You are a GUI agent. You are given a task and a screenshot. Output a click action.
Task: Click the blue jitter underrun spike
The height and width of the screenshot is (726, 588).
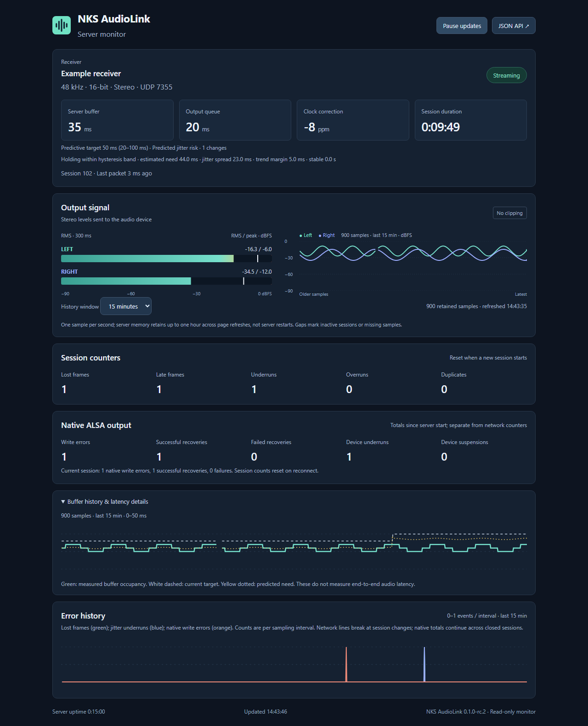point(424,664)
